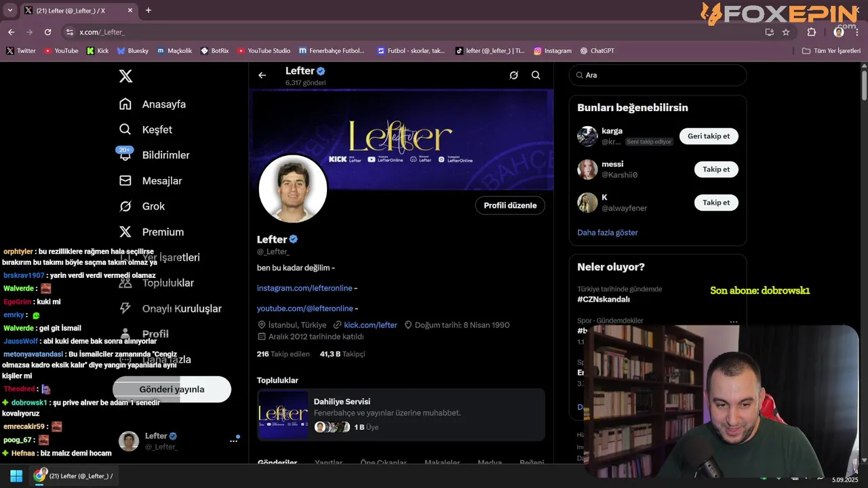This screenshot has height=488, width=868.
Task: Open more options on Spor trend
Action: tap(734, 322)
